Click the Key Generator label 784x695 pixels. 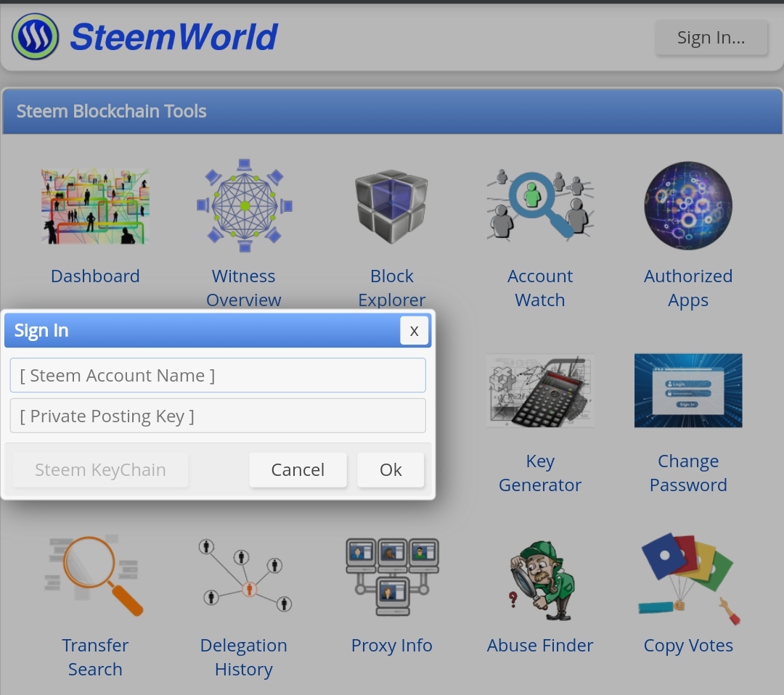(x=540, y=473)
